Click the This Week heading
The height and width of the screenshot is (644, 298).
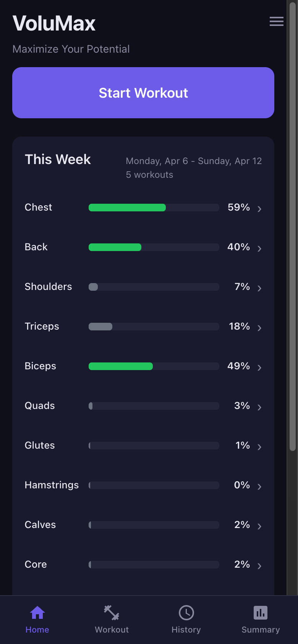coord(57,159)
